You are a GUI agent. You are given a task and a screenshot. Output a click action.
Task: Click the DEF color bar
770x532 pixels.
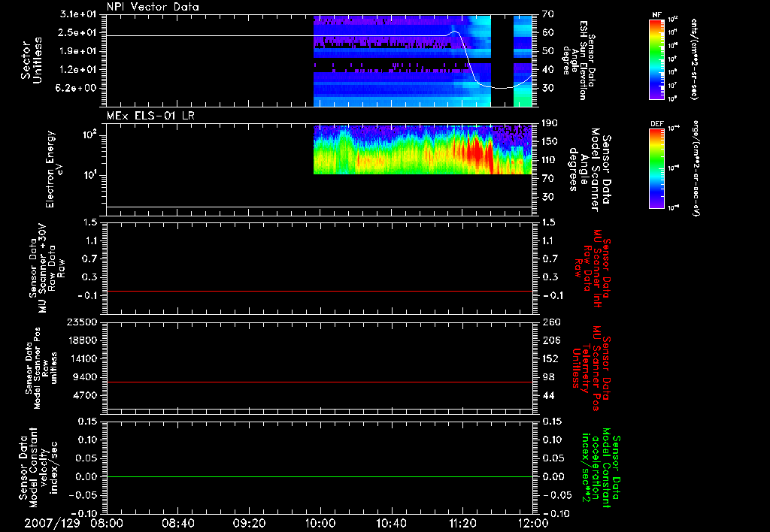(x=656, y=168)
